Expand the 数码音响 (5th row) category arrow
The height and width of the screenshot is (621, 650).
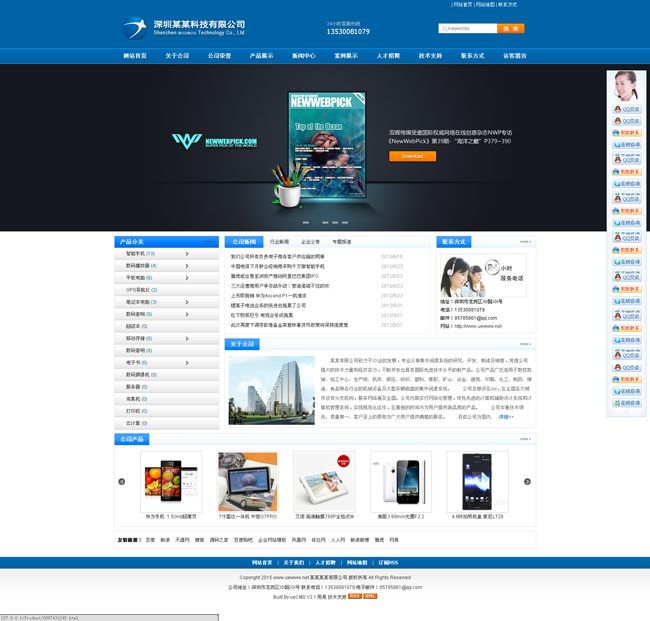[187, 314]
